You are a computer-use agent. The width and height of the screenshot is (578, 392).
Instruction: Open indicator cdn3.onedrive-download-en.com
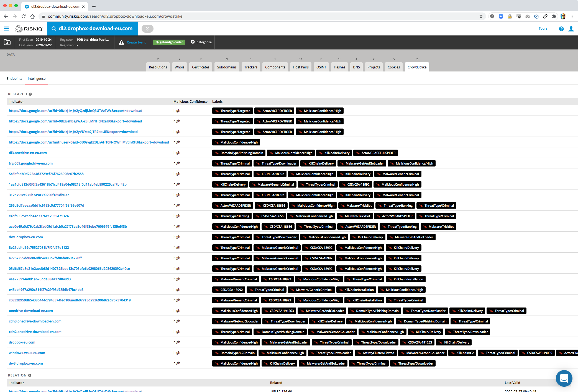(x=35, y=321)
